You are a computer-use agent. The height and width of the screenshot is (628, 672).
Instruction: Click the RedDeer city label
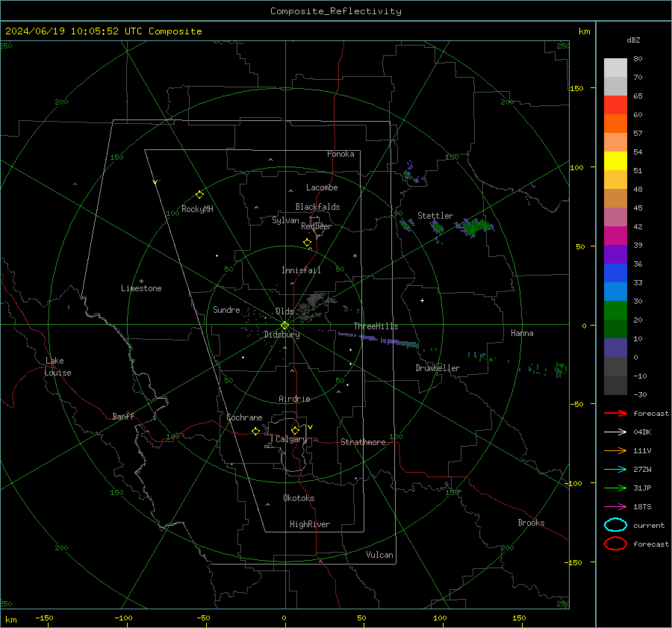(x=317, y=226)
